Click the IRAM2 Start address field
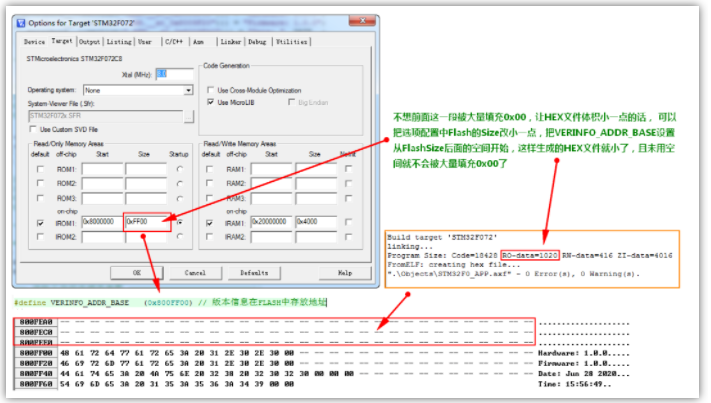This screenshot has height=403, width=711. (x=272, y=237)
